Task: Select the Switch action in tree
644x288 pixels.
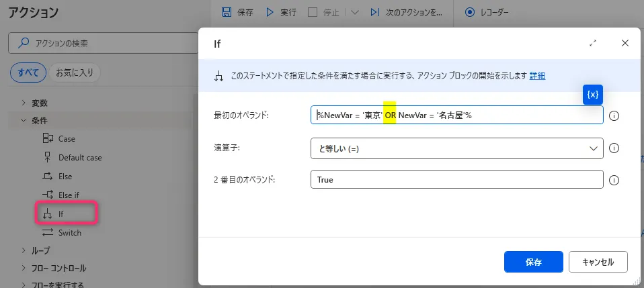Action: [69, 233]
